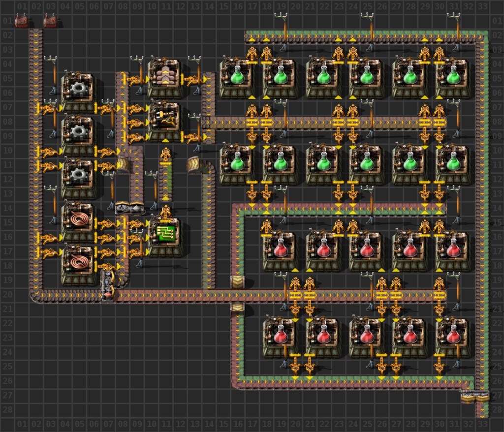This screenshot has height=432, width=504.
Task: Select the inserter on top of the circuit assembler
Action: tap(165, 214)
